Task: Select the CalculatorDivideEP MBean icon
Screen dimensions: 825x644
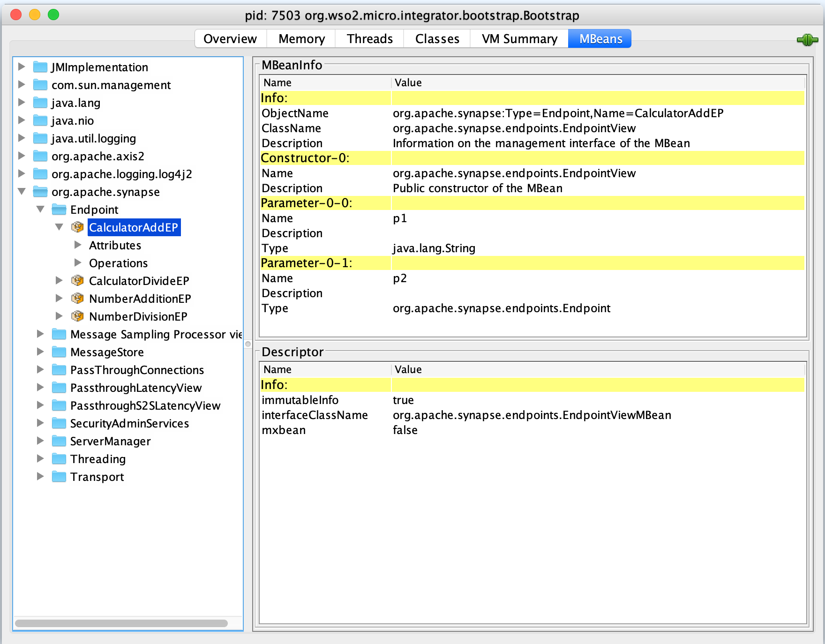Action: coord(77,281)
